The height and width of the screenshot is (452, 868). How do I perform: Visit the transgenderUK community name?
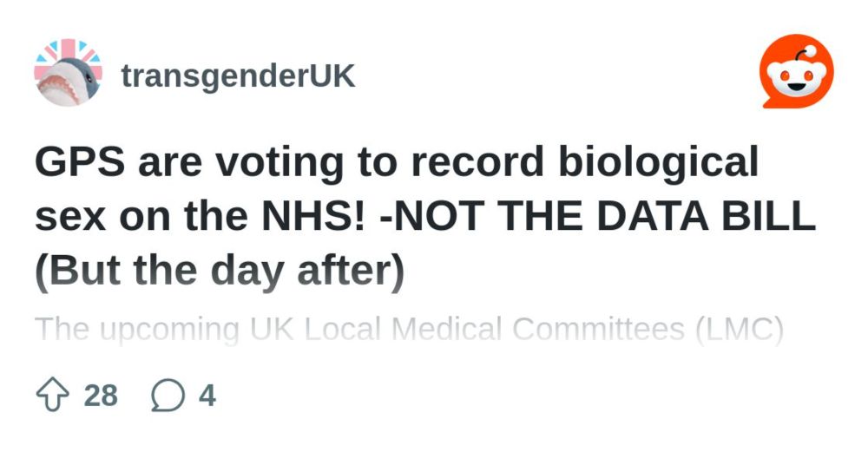(x=238, y=75)
